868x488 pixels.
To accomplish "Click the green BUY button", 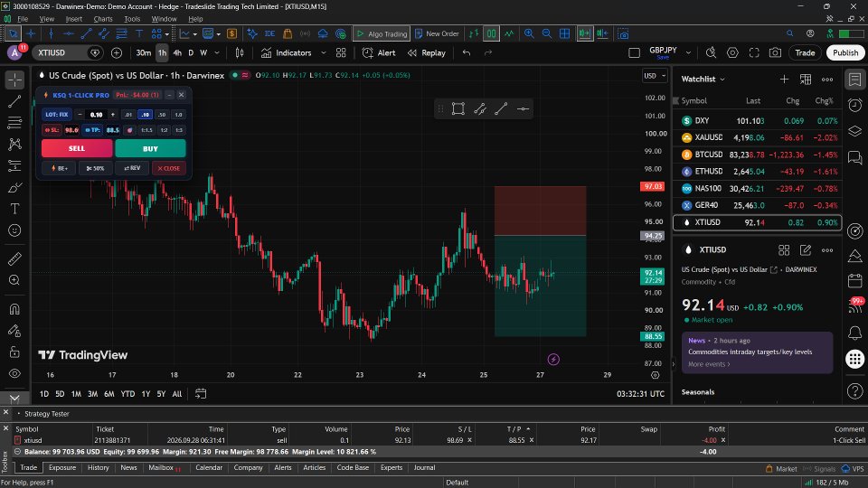I will pyautogui.click(x=150, y=148).
